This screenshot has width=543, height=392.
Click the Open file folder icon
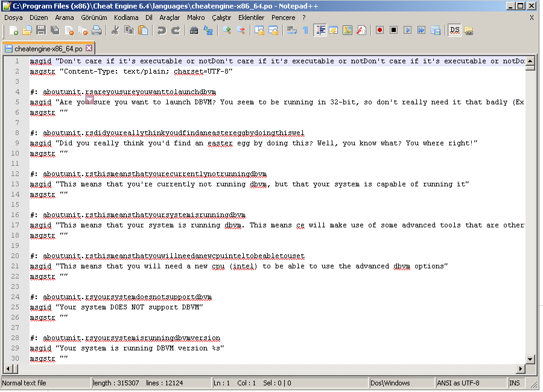coord(27,30)
